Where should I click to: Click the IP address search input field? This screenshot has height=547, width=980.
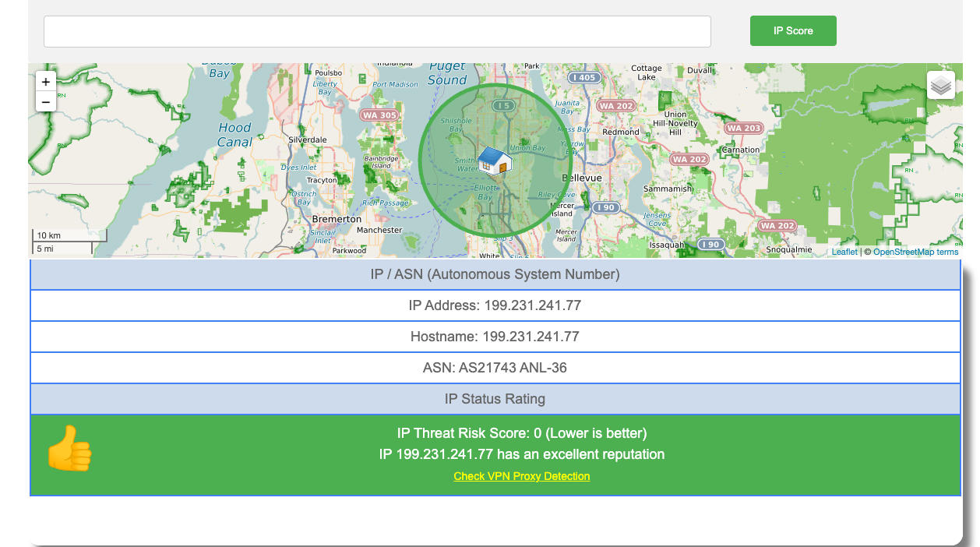(x=377, y=31)
